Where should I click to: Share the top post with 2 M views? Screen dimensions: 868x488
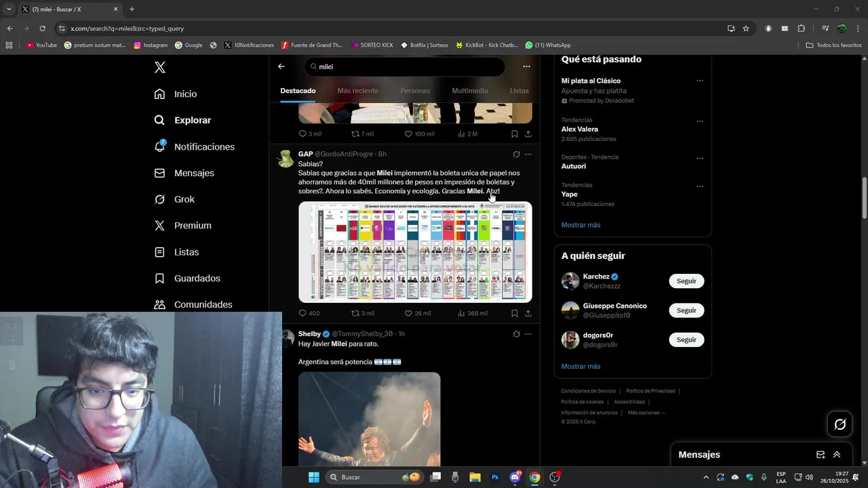coord(528,134)
